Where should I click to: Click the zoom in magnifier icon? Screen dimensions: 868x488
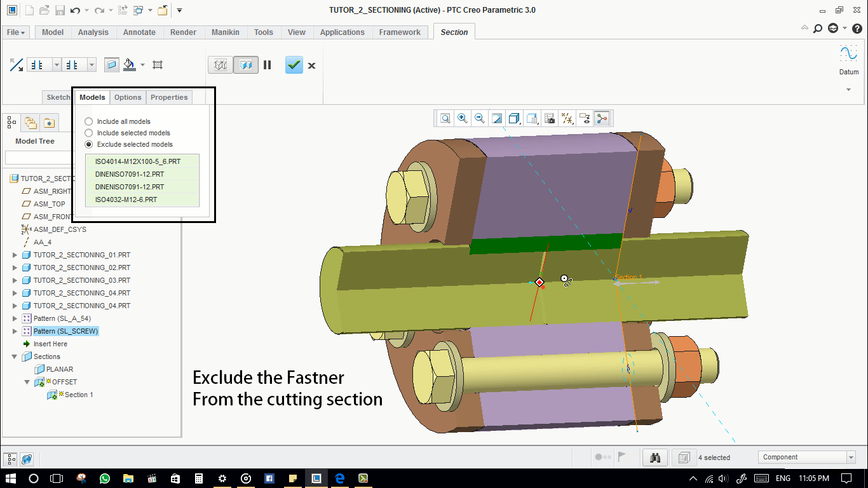tap(463, 118)
